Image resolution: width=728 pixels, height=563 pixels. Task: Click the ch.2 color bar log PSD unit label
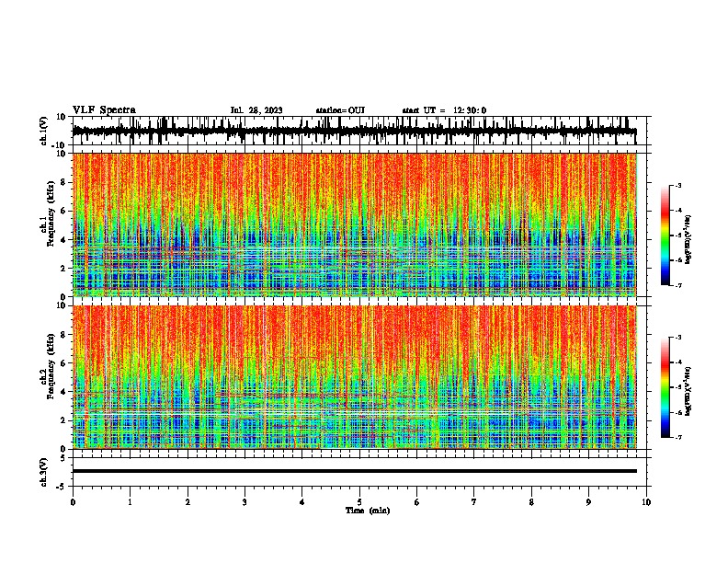click(x=688, y=392)
